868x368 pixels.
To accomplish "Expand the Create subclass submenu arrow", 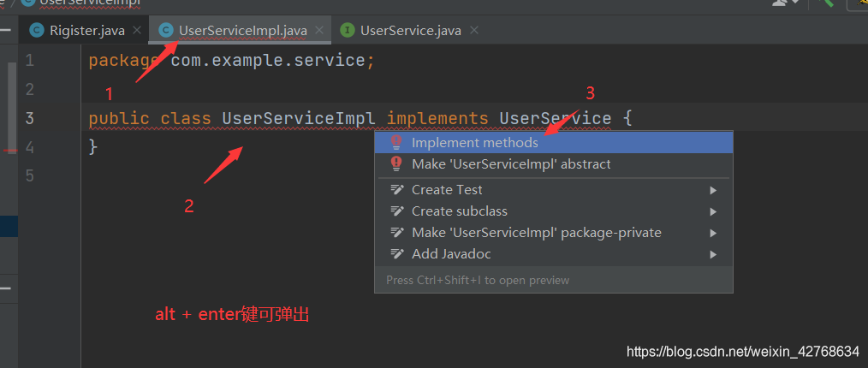I will point(712,211).
